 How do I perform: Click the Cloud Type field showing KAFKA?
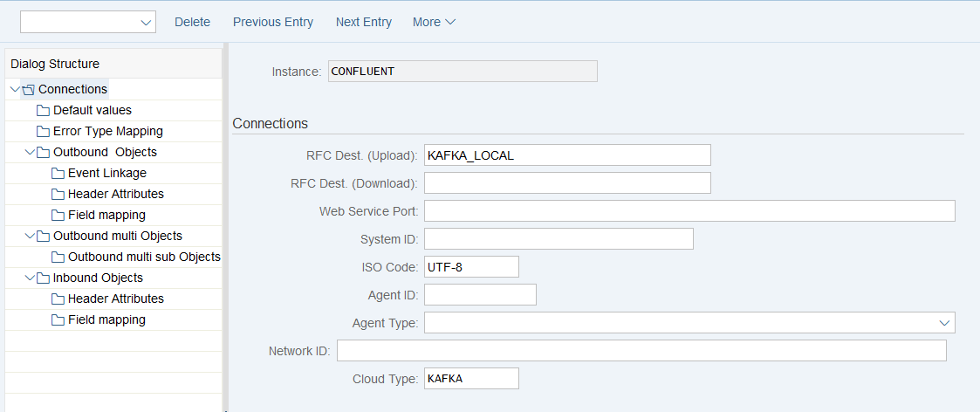pos(472,378)
